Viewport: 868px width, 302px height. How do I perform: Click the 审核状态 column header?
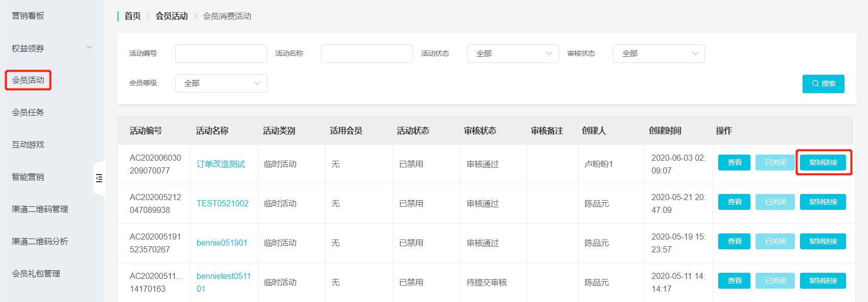click(480, 131)
